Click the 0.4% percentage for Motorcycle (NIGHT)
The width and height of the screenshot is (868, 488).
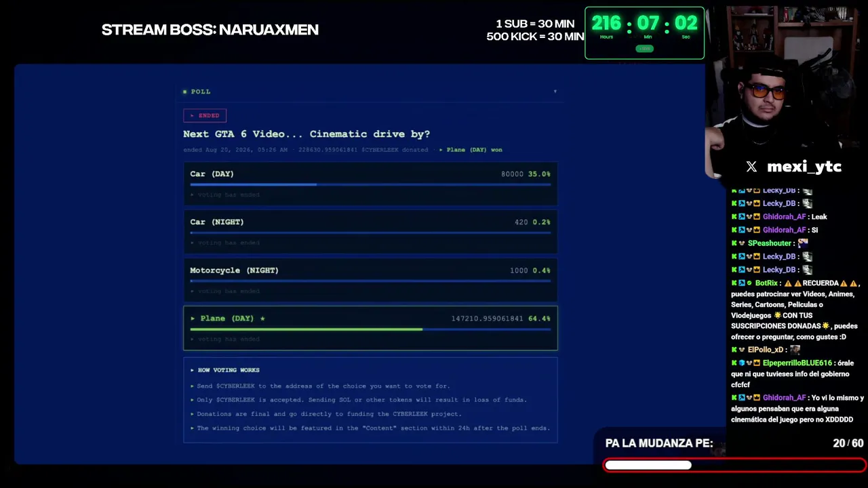click(x=541, y=270)
